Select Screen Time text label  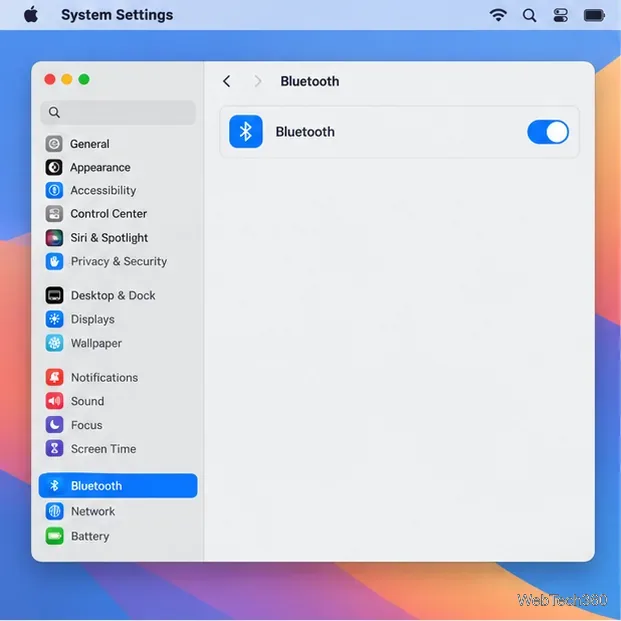click(103, 449)
